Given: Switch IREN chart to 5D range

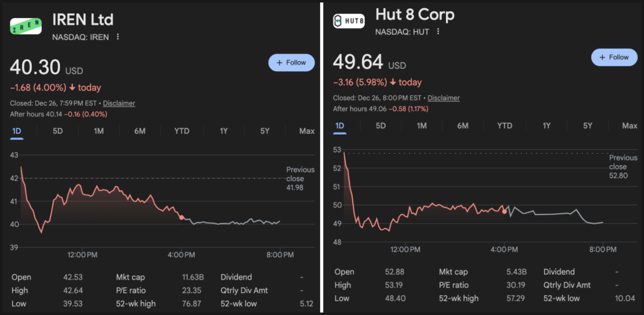Looking at the screenshot, I should pyautogui.click(x=58, y=131).
